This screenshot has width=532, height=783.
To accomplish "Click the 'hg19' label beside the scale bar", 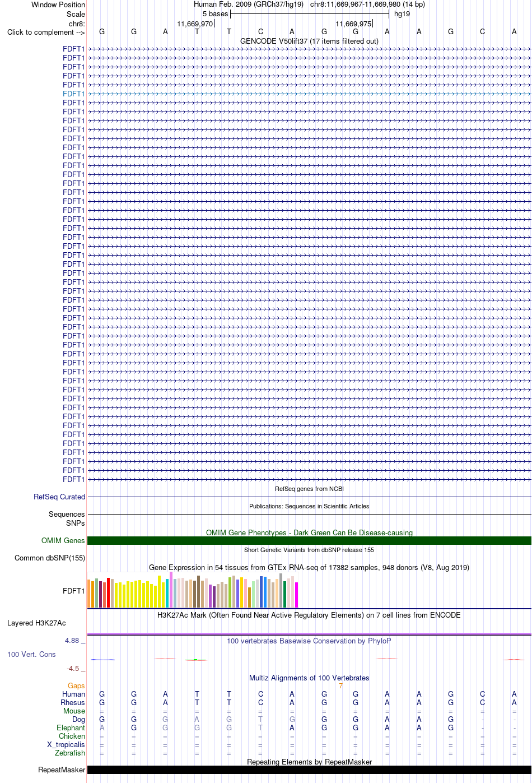I will (x=402, y=14).
